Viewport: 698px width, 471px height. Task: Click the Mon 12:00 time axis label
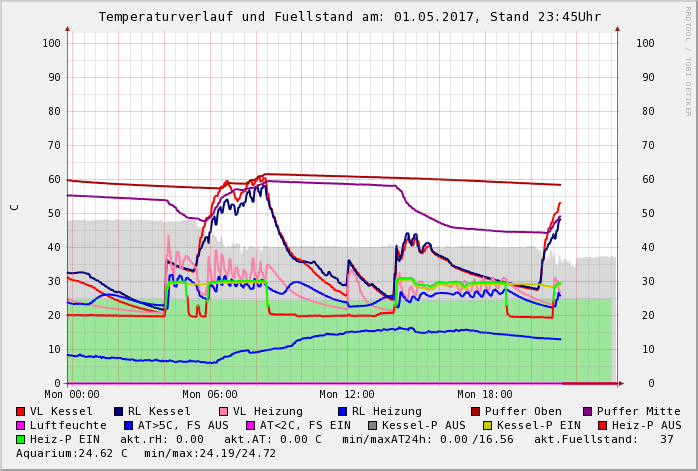click(x=347, y=394)
